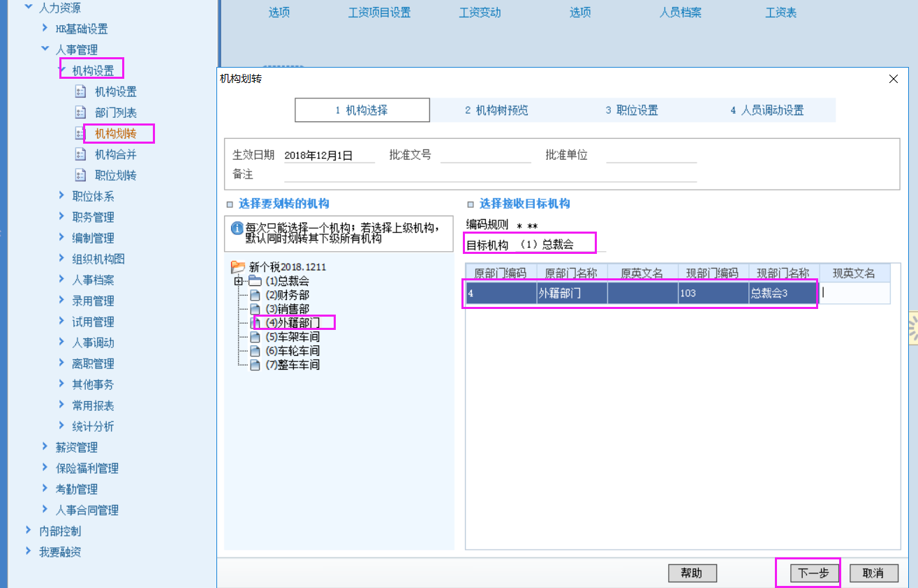The width and height of the screenshot is (918, 588).
Task: Close the 机构划转 dialog
Action: coord(894,79)
